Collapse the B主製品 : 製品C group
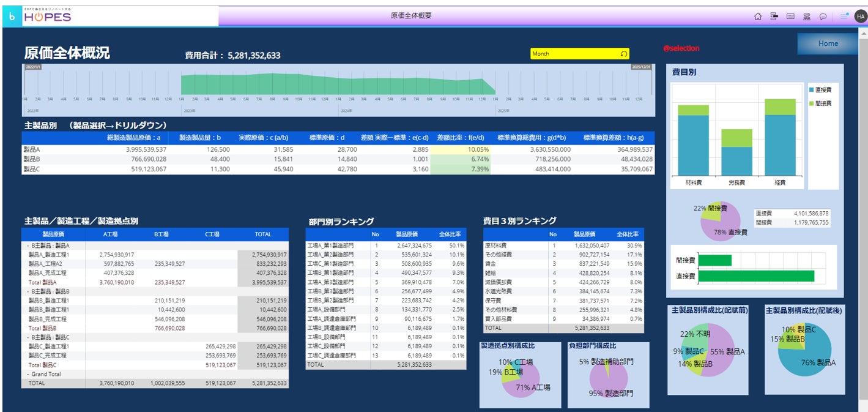 (x=29, y=337)
